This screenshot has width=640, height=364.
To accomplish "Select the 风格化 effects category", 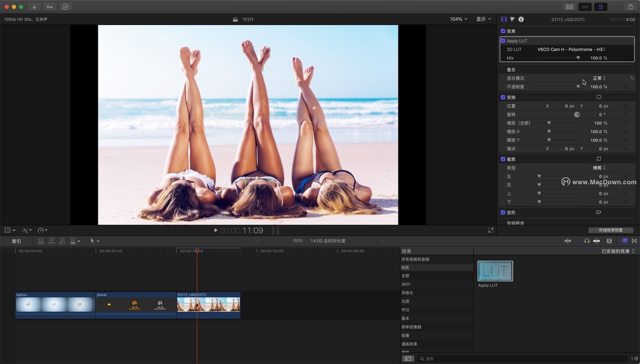I will click(x=437, y=293).
